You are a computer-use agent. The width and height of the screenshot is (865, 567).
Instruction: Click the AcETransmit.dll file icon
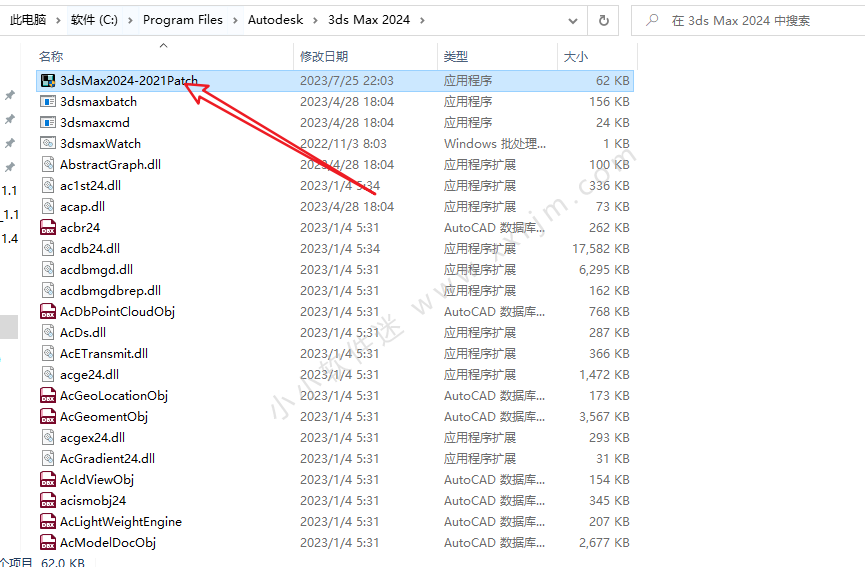click(x=48, y=354)
